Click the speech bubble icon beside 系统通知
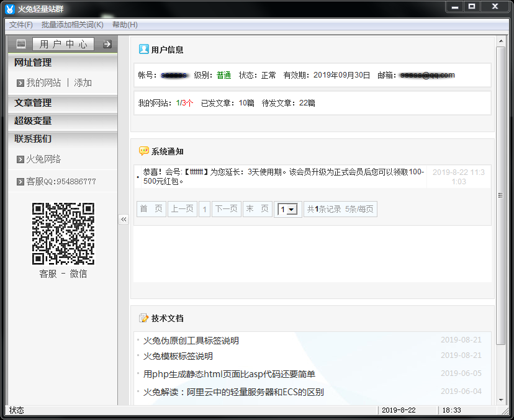514x420 pixels. [x=143, y=151]
